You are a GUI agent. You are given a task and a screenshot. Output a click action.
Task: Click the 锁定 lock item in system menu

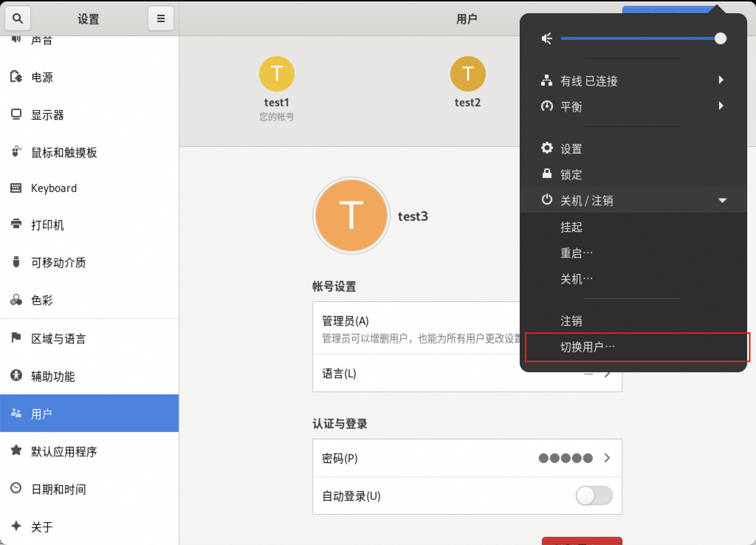coord(571,174)
